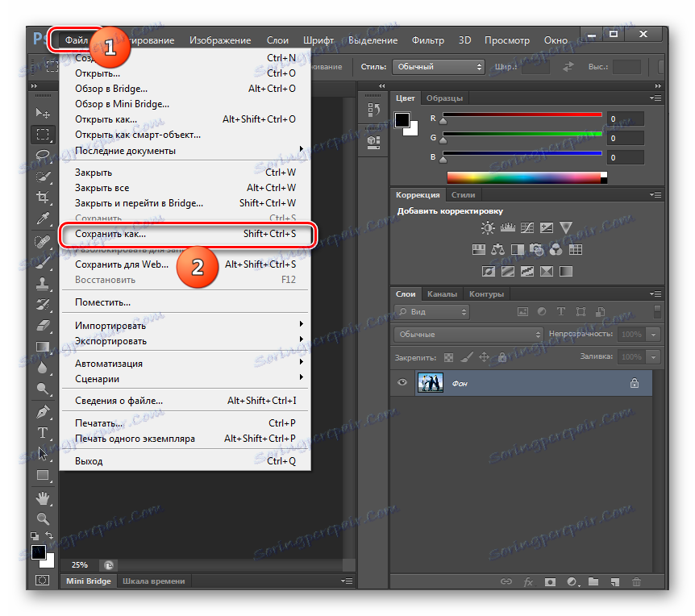This screenshot has height=616, width=695.
Task: Open the layer filter Вид dropdown
Action: 431,312
